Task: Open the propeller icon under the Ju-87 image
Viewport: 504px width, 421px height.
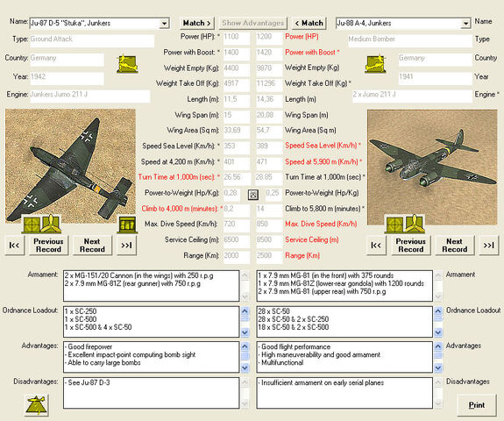Action: [51, 224]
